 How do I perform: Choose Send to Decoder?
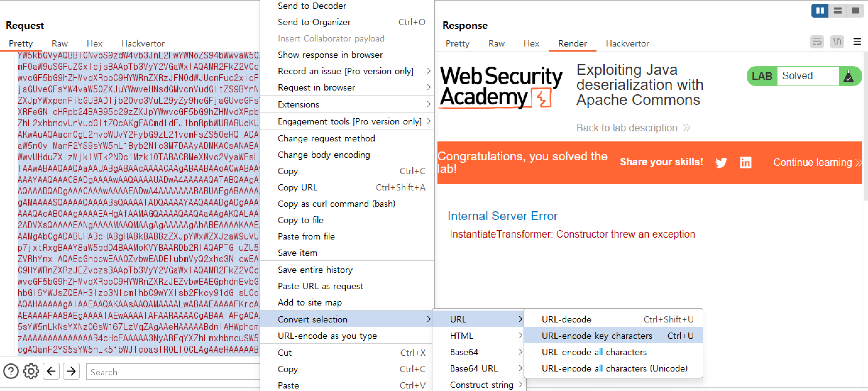[x=347, y=6]
